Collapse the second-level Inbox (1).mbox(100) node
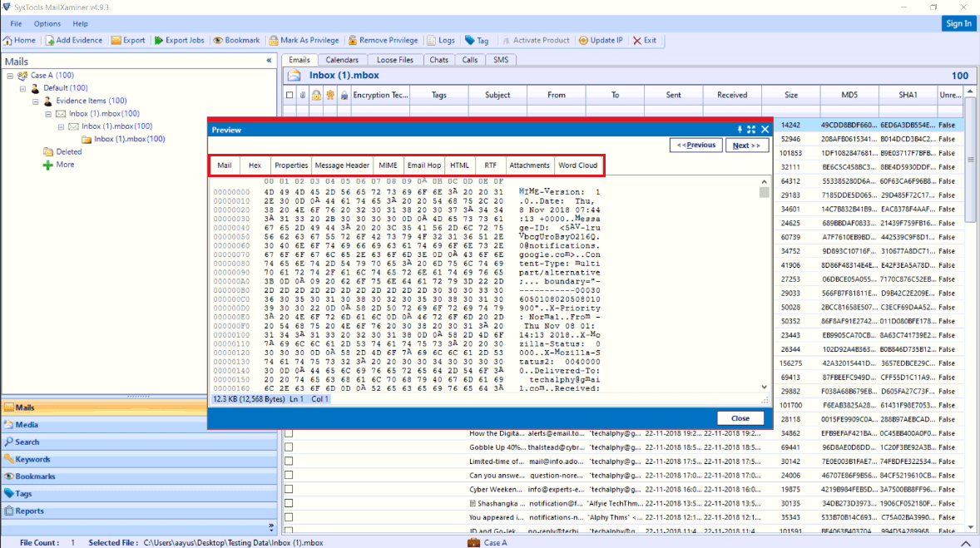 62,127
